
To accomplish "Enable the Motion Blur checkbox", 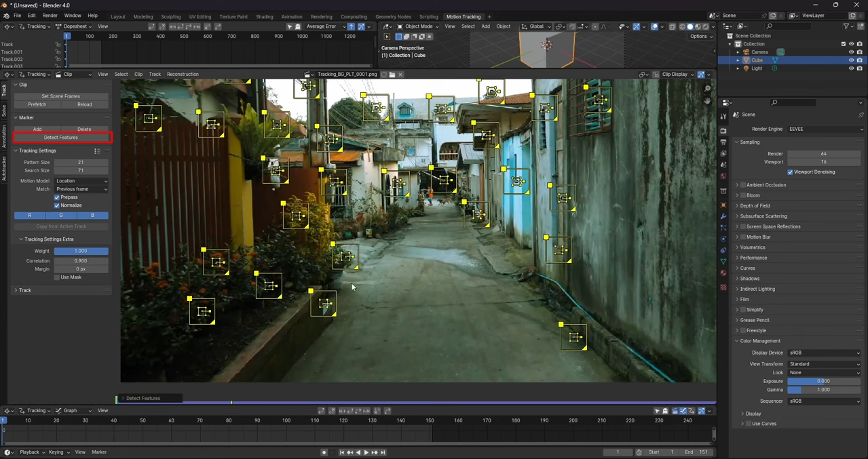I will click(x=743, y=237).
